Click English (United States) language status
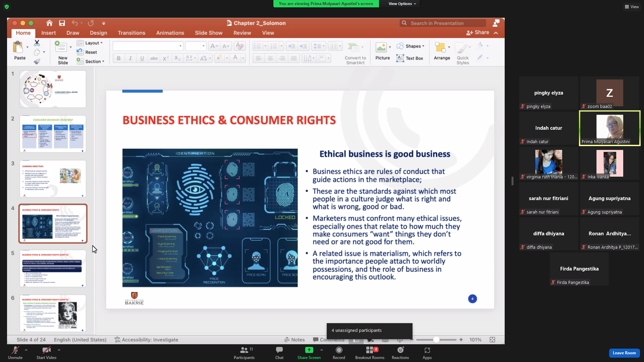 pyautogui.click(x=80, y=340)
